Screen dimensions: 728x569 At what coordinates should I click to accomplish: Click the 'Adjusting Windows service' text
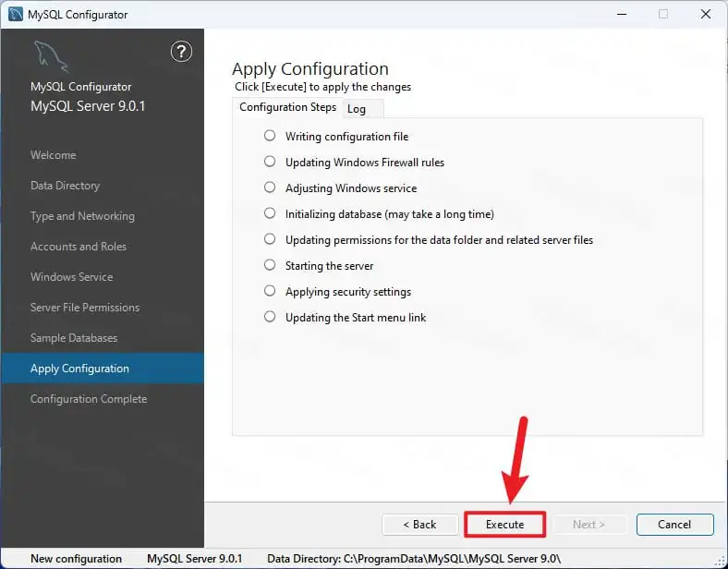pyautogui.click(x=351, y=188)
